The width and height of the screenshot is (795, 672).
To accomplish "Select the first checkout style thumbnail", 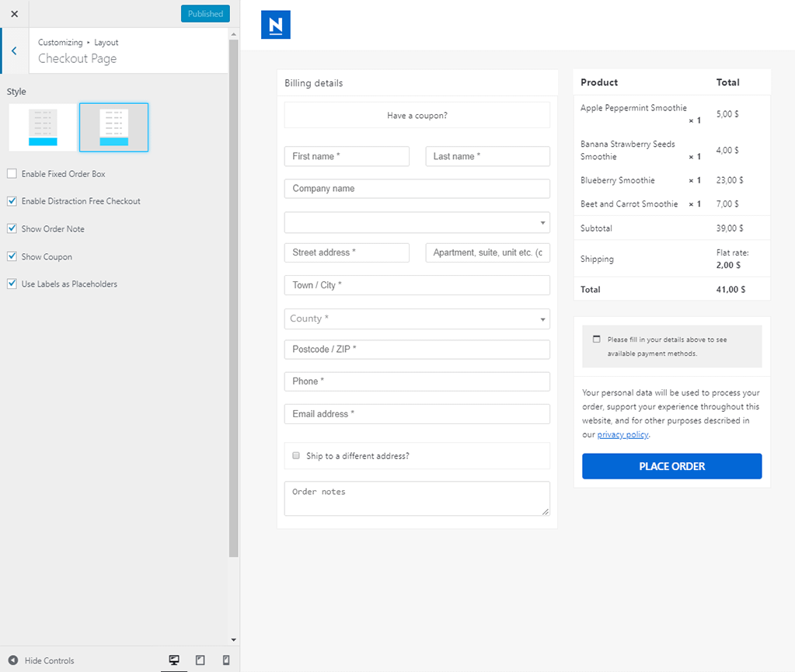I will (x=43, y=127).
